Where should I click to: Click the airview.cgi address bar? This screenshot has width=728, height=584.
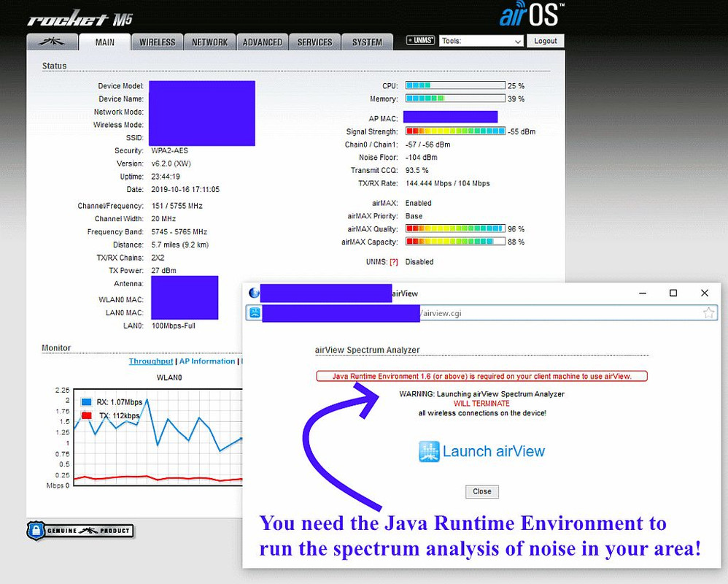[481, 312]
